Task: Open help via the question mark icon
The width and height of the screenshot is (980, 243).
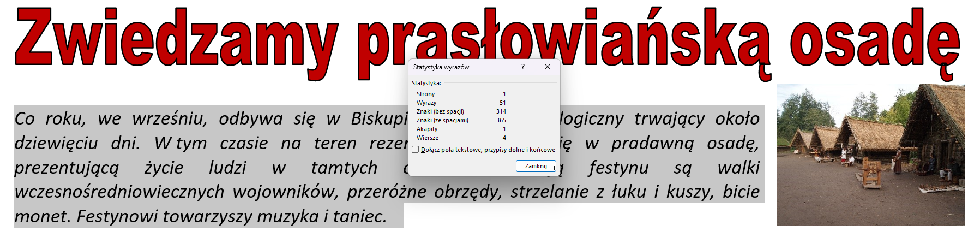Action: click(x=523, y=67)
